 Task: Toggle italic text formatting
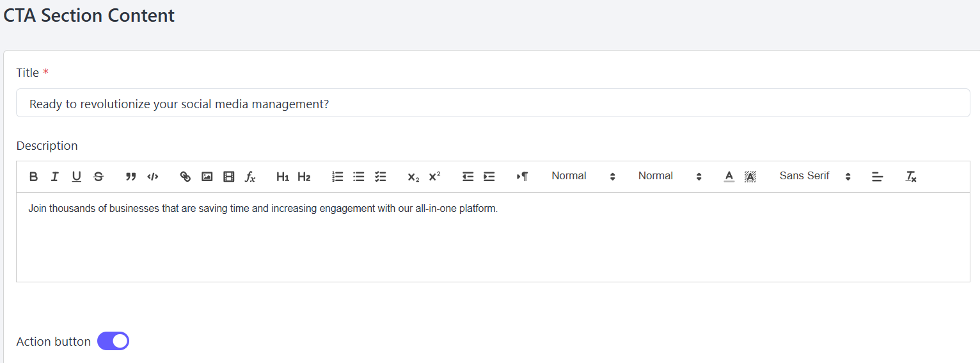55,177
